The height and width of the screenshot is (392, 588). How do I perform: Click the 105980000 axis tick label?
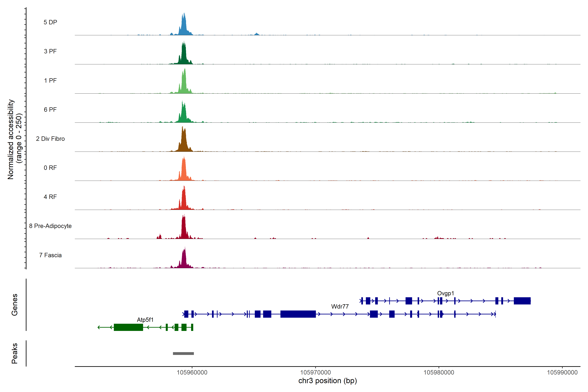(x=439, y=373)
